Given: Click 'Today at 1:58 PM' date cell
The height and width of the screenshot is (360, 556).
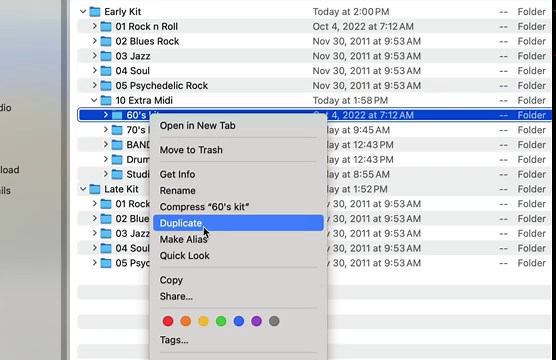Looking at the screenshot, I should [x=350, y=100].
